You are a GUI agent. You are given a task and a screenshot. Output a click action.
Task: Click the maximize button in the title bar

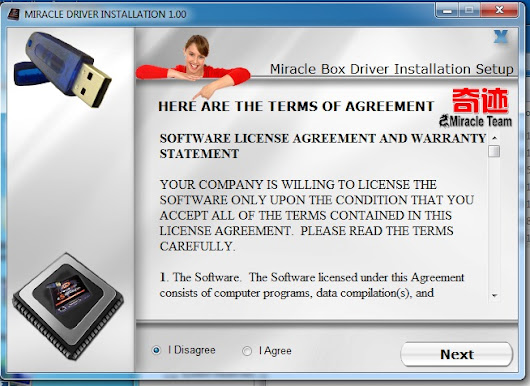[469, 10]
